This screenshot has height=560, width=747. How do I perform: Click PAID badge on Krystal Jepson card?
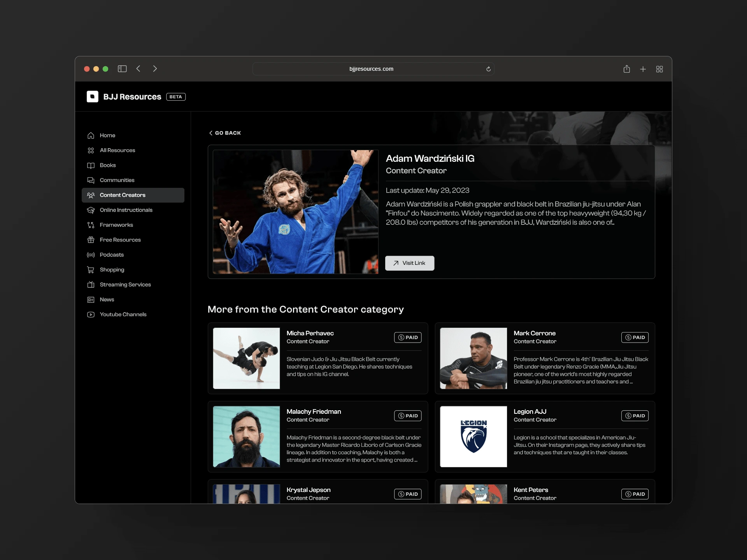[408, 494]
